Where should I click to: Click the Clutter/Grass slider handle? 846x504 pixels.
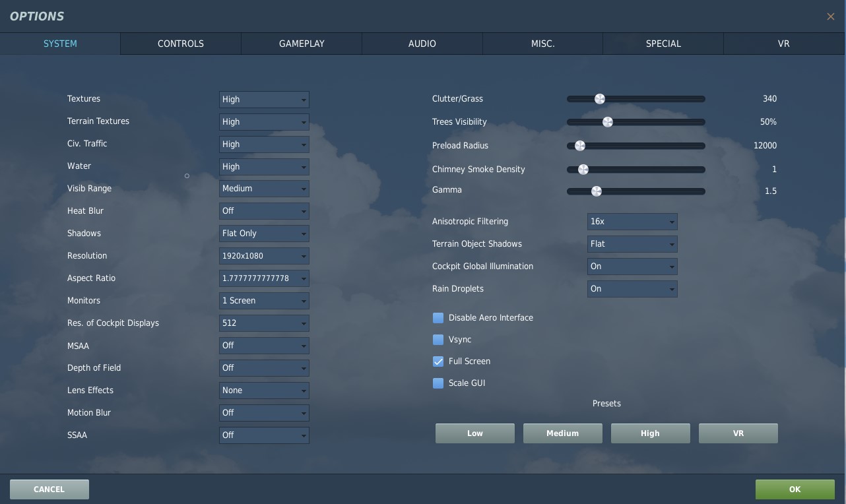[x=600, y=99]
